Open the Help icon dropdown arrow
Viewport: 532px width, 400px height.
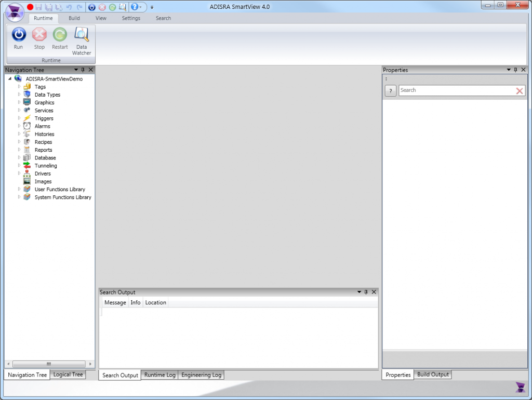point(140,7)
